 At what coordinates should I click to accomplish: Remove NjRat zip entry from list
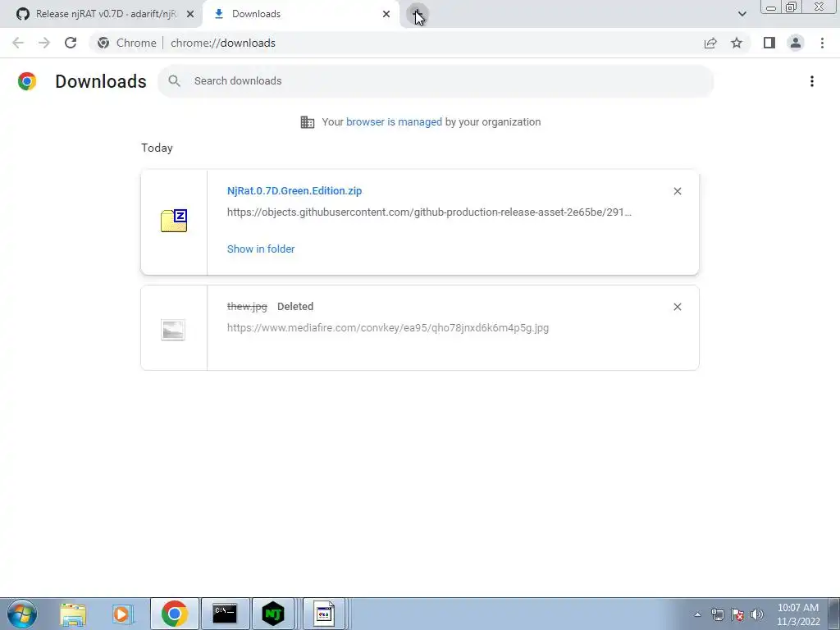678,191
